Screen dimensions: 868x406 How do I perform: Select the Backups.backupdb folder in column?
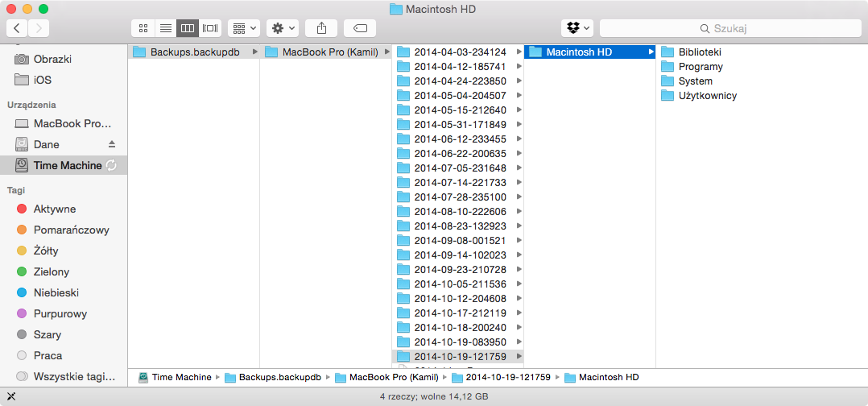click(194, 52)
